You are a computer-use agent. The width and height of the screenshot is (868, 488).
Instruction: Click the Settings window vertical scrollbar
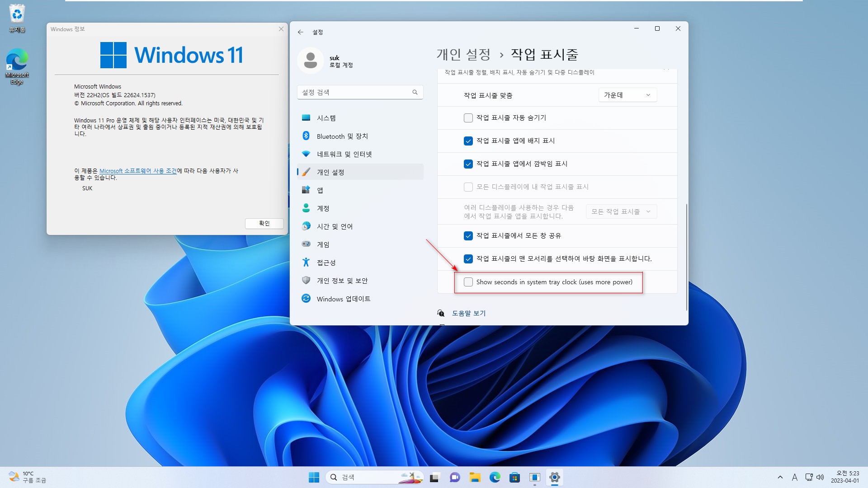click(686, 257)
